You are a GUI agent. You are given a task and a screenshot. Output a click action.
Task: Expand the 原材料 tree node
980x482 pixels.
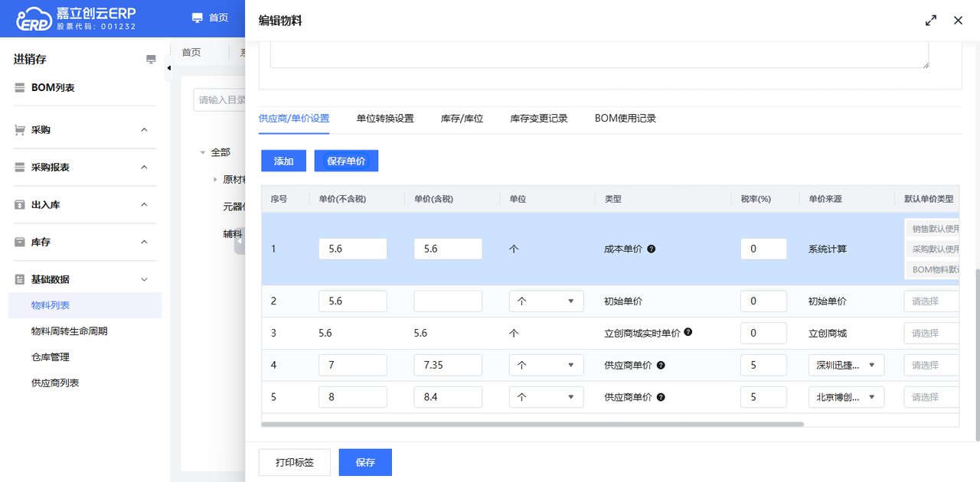[215, 180]
